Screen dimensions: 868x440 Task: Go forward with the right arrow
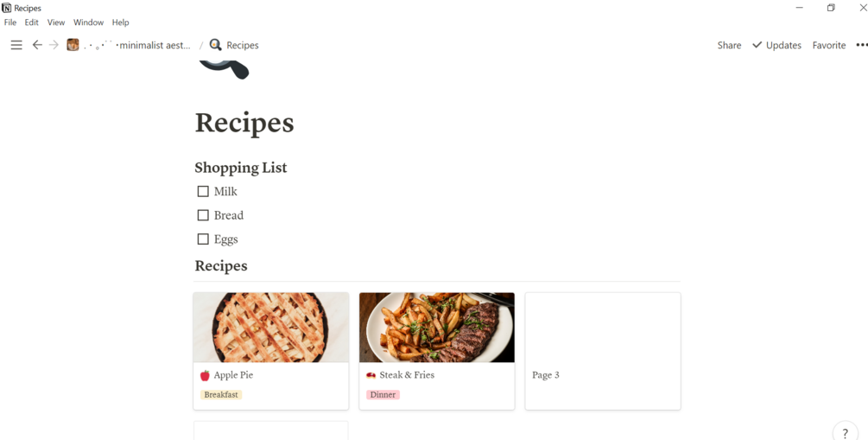click(54, 46)
